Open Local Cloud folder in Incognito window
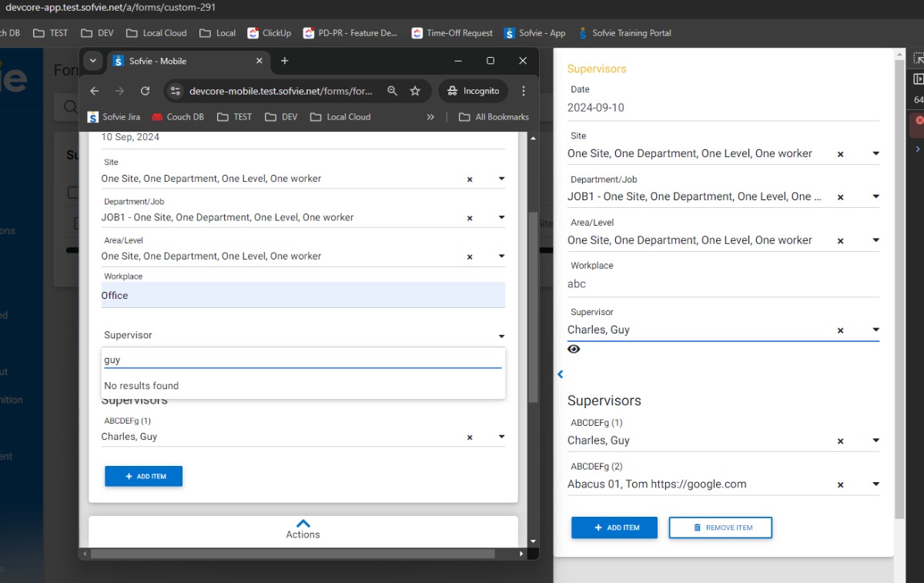This screenshot has height=583, width=924. tap(340, 117)
